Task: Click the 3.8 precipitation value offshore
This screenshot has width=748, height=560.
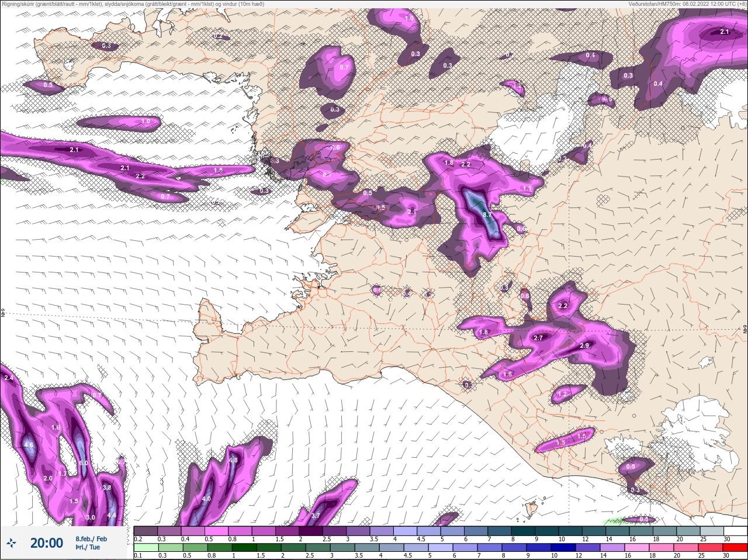Action: (107, 488)
